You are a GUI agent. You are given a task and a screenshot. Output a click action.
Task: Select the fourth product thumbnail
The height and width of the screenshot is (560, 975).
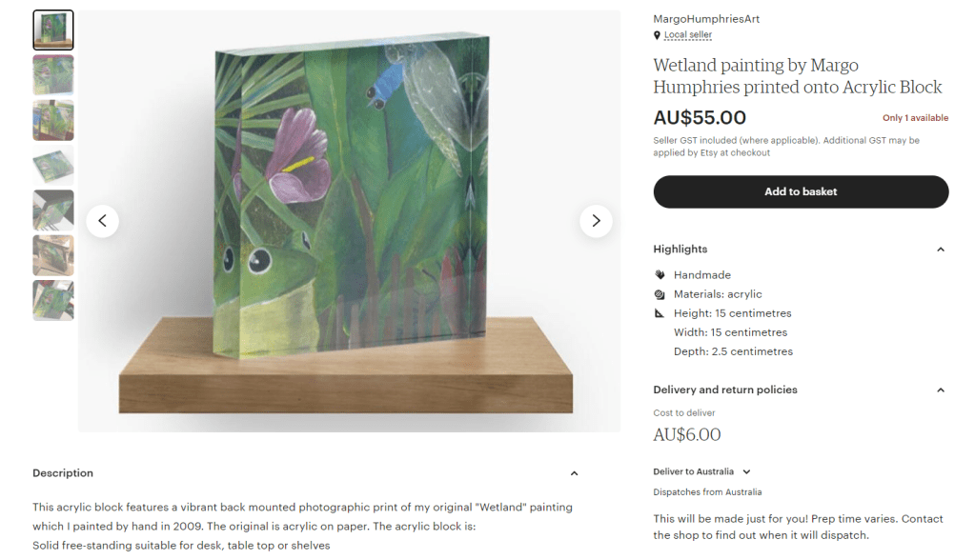pyautogui.click(x=53, y=166)
